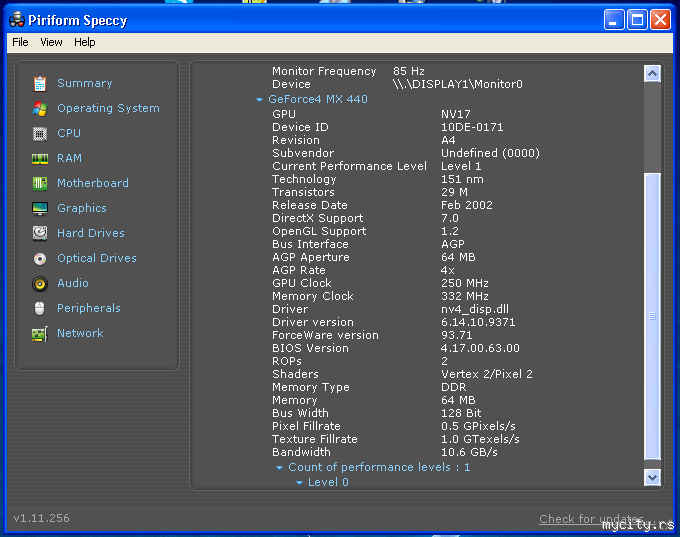
Task: Click the Bandwidth value 10.6 GB/s
Action: [469, 452]
